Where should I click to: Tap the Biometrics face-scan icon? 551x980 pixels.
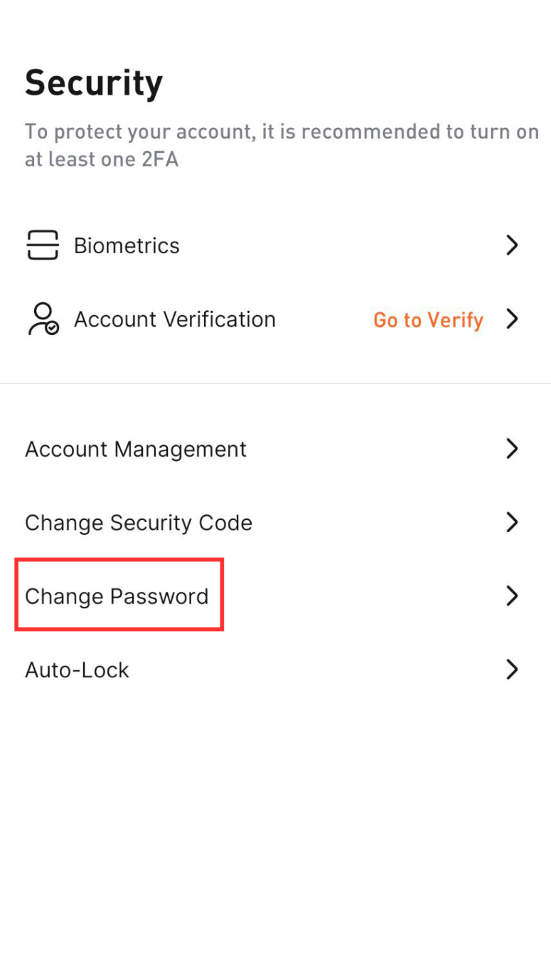tap(42, 245)
